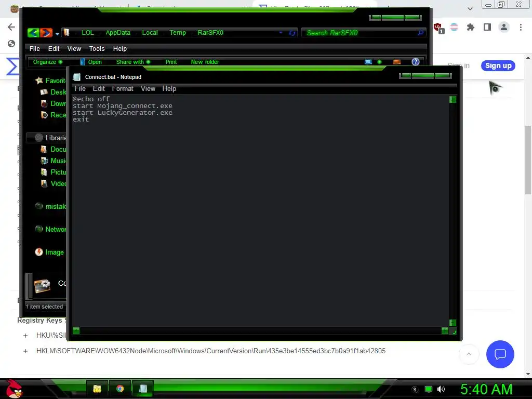Open Notepad Format menu
Image resolution: width=532 pixels, height=399 pixels.
123,88
